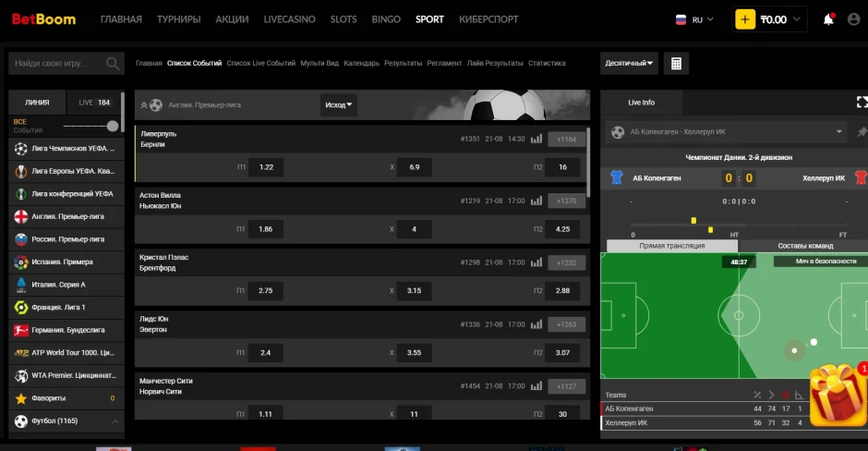The width and height of the screenshot is (868, 451).
Task: Open the Статистика link
Action: pos(547,63)
